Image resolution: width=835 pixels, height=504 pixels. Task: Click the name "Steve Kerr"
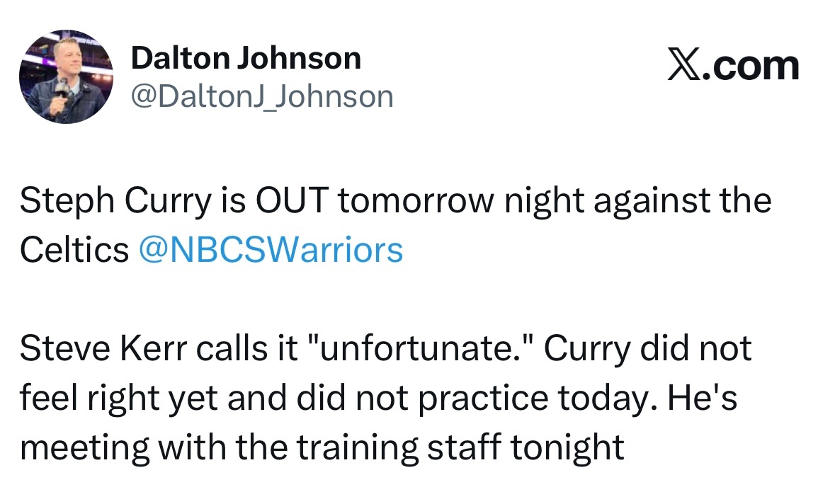pos(94,349)
